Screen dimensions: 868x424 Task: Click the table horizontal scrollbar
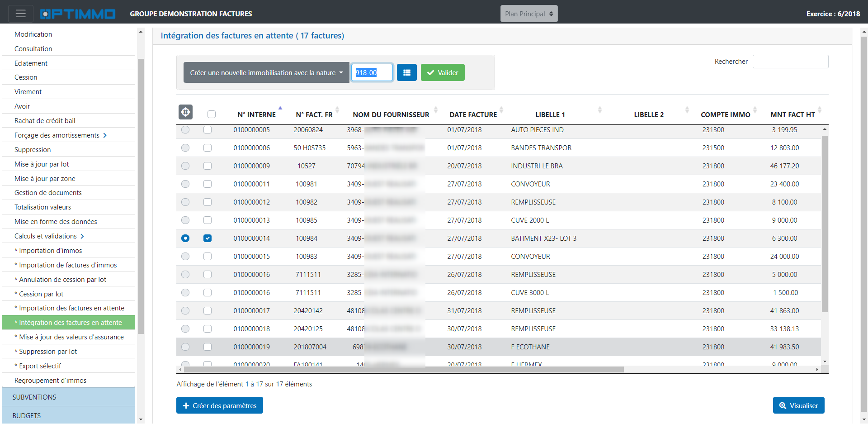click(x=403, y=369)
